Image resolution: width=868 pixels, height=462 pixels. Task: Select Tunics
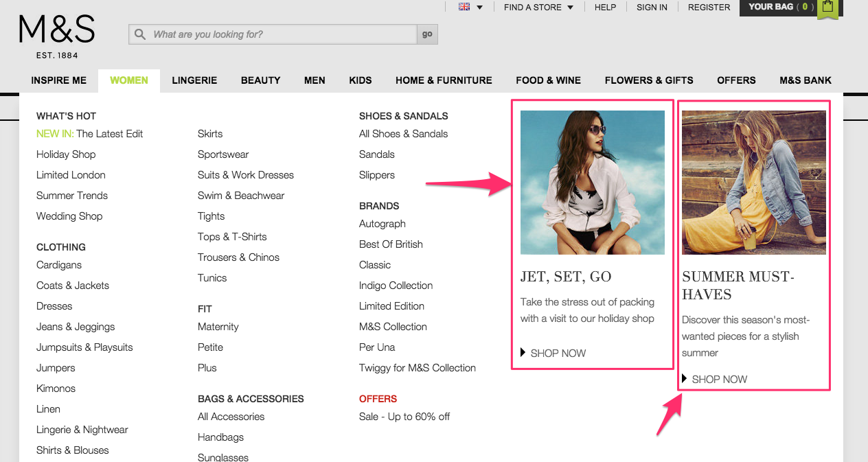point(212,278)
